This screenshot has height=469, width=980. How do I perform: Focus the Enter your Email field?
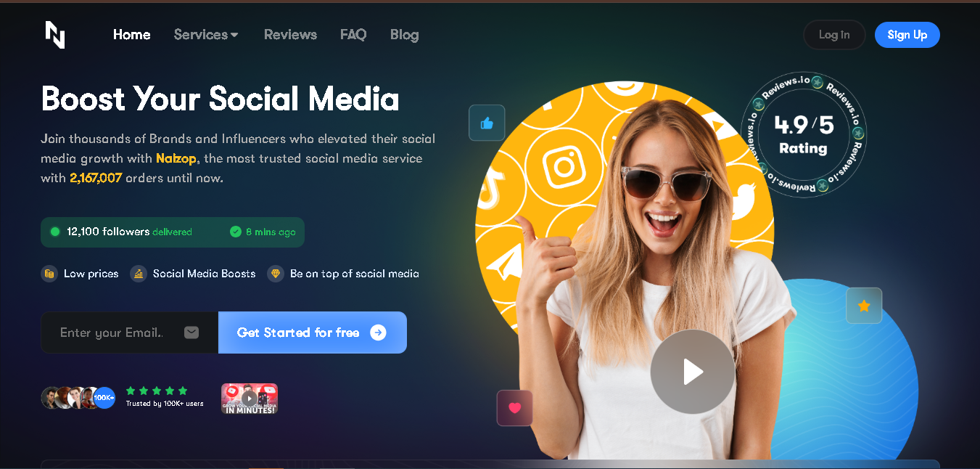click(129, 333)
